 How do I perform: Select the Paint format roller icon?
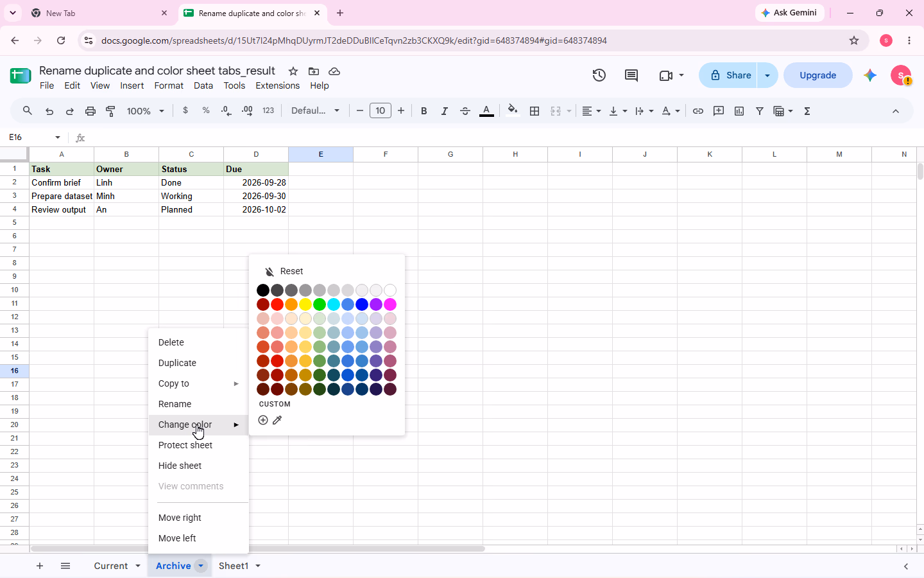111,111
